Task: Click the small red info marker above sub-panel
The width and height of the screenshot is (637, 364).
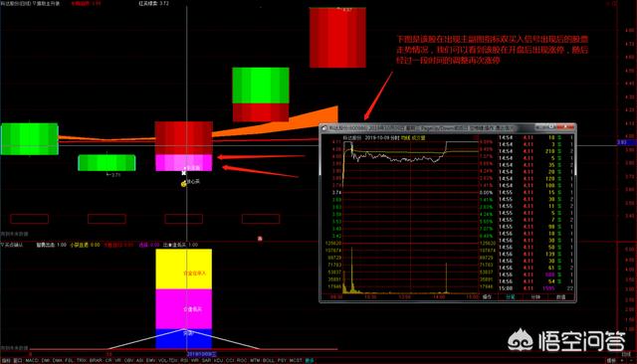Action: click(x=260, y=239)
